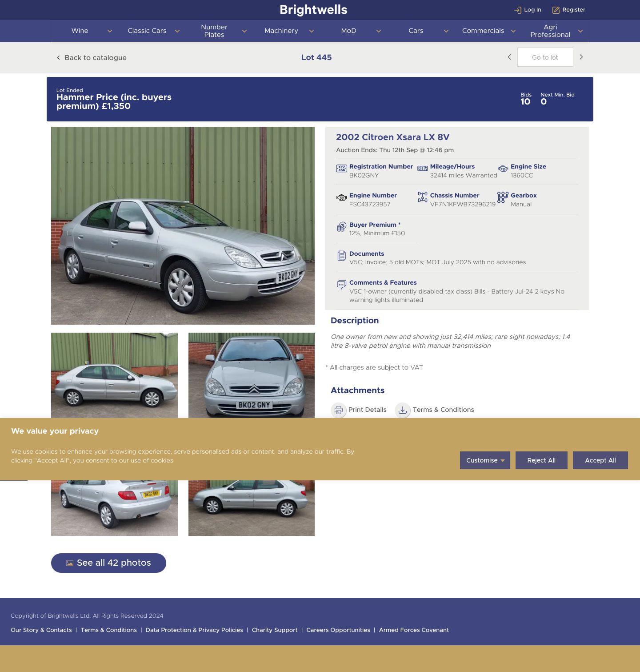Click See all 42 photos button

point(108,563)
